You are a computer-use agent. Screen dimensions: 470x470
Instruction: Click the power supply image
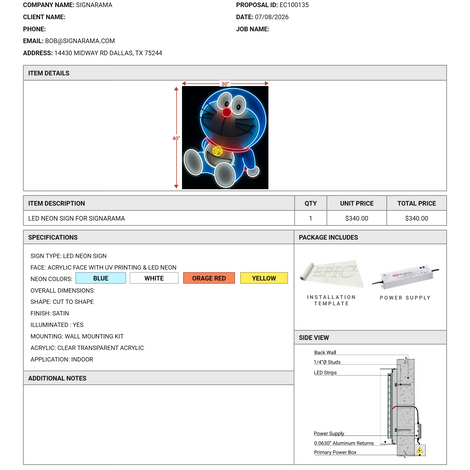(405, 276)
